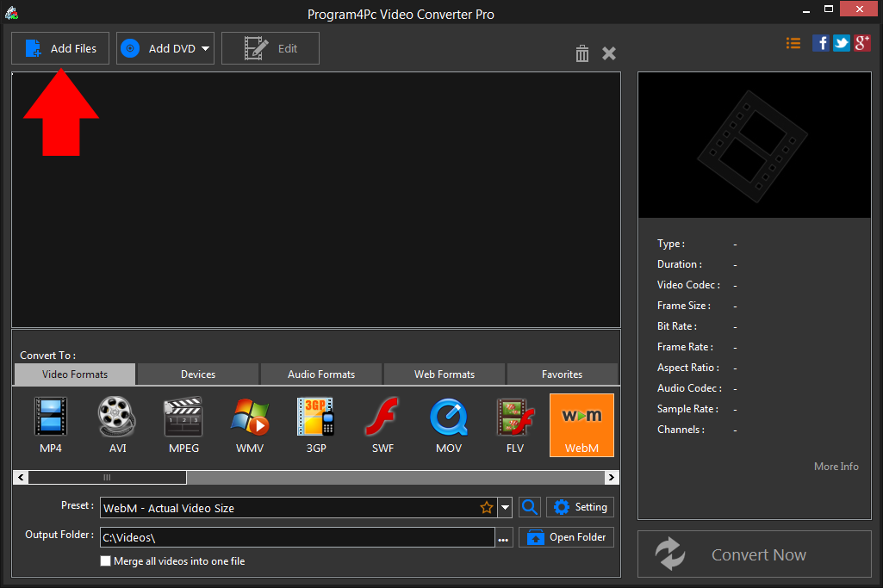Clear the file list with X icon
Viewport: 883px width, 588px height.
pos(609,53)
